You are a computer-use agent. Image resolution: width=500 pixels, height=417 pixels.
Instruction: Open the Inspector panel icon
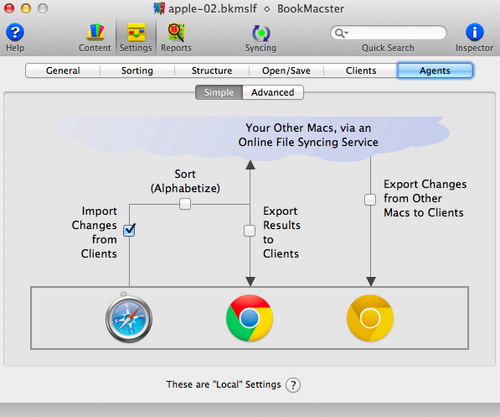point(474,32)
